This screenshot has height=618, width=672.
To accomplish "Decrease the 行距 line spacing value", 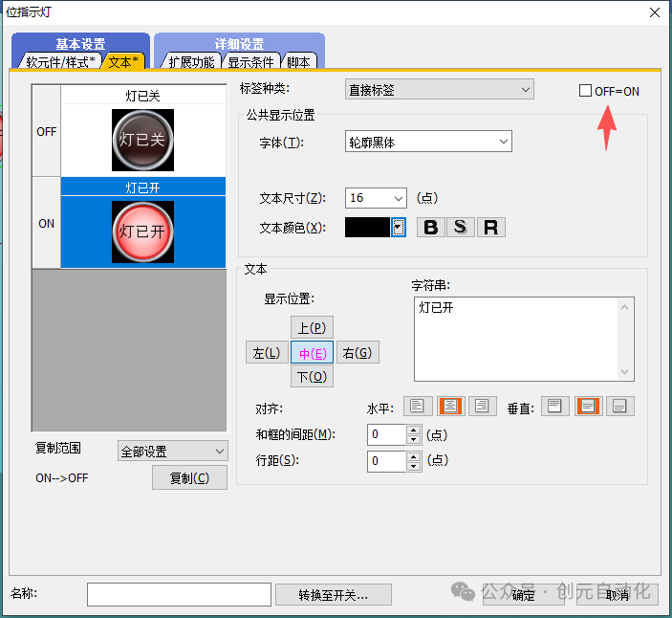I will pos(413,466).
